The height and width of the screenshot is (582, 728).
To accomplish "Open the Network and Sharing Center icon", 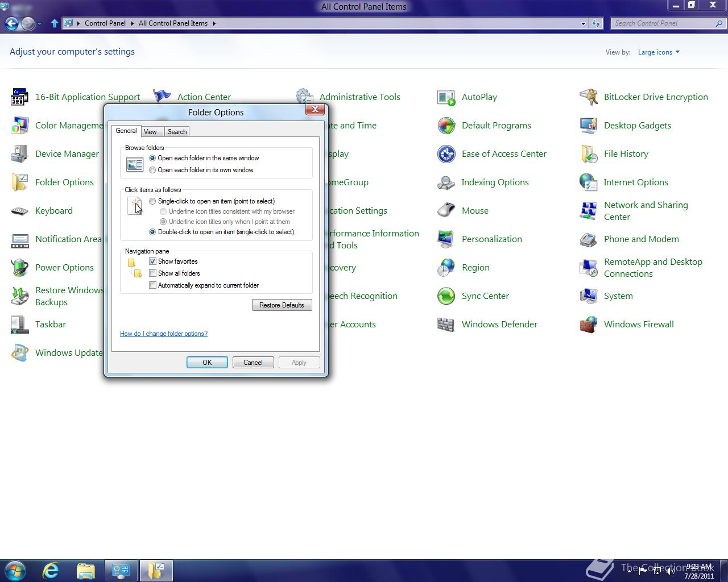I will click(589, 211).
